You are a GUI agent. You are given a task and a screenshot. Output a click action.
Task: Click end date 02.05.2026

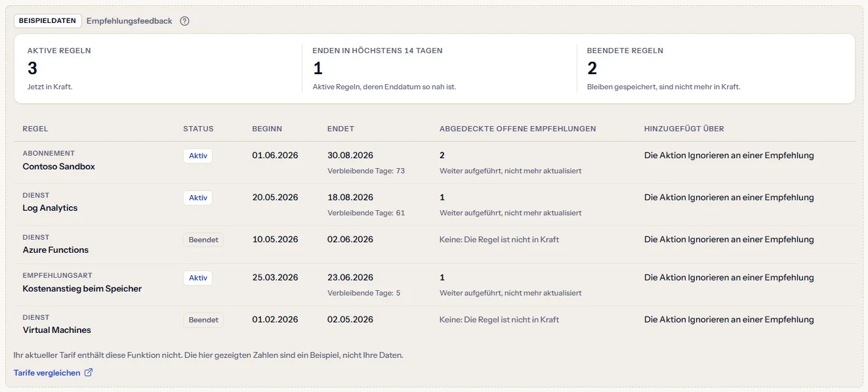350,320
